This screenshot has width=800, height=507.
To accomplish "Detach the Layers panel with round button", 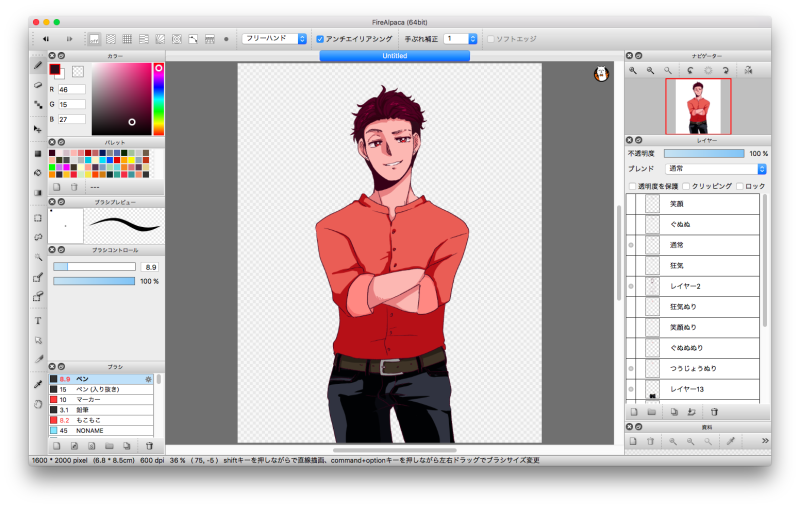I will [x=638, y=140].
